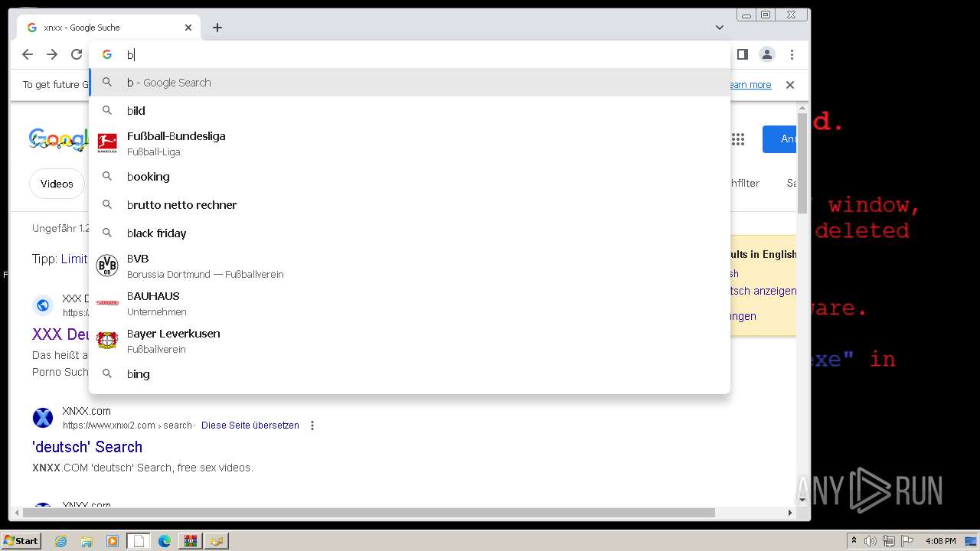
Task: Open the three-dot options for XNXX.com result
Action: click(312, 425)
